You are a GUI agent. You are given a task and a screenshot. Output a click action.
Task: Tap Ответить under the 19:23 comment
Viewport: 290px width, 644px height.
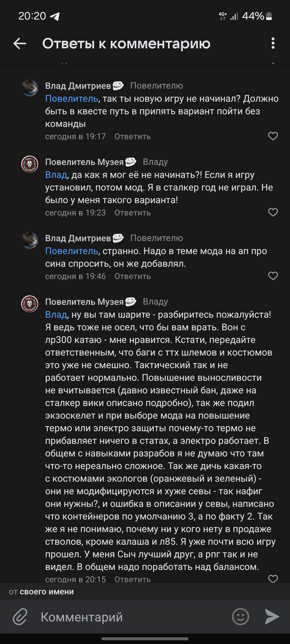pos(132,213)
